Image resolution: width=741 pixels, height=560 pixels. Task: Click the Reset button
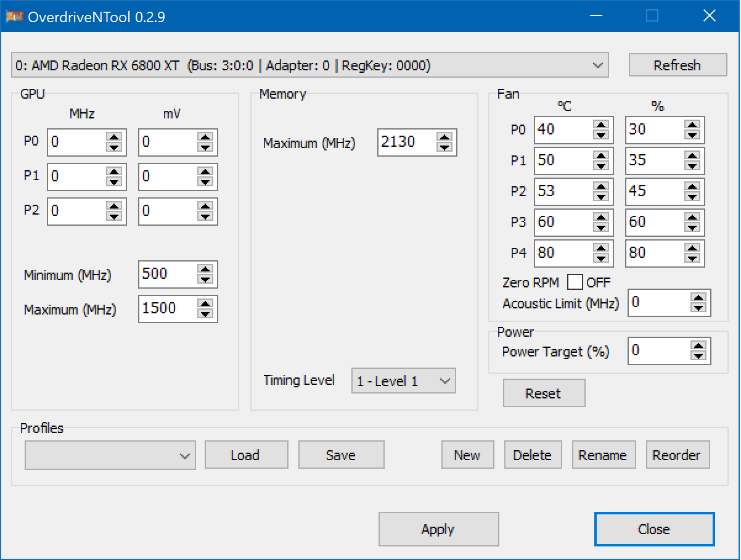[x=544, y=393]
